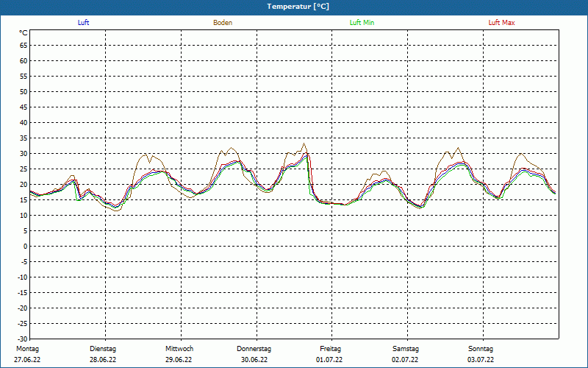
Task: Click the Boden curve peak on Donnerstag
Action: (304, 144)
